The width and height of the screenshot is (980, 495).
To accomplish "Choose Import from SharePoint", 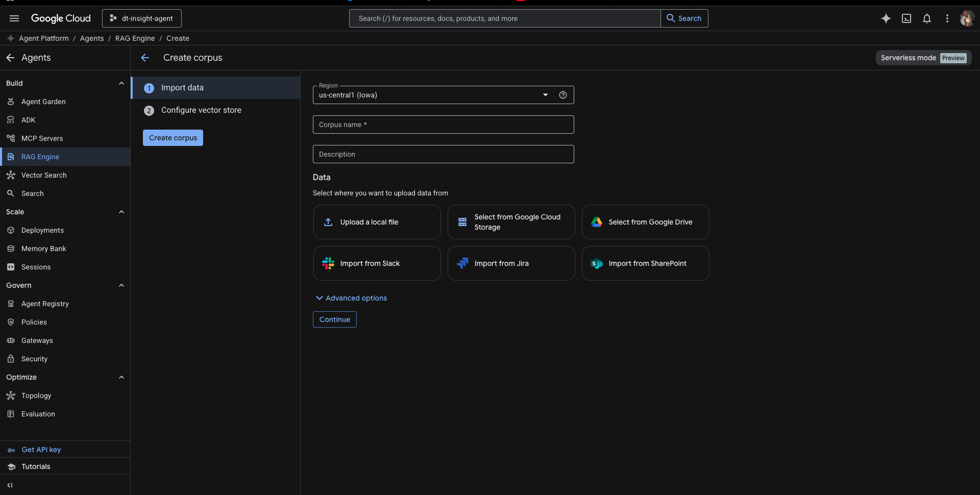I will (646, 263).
